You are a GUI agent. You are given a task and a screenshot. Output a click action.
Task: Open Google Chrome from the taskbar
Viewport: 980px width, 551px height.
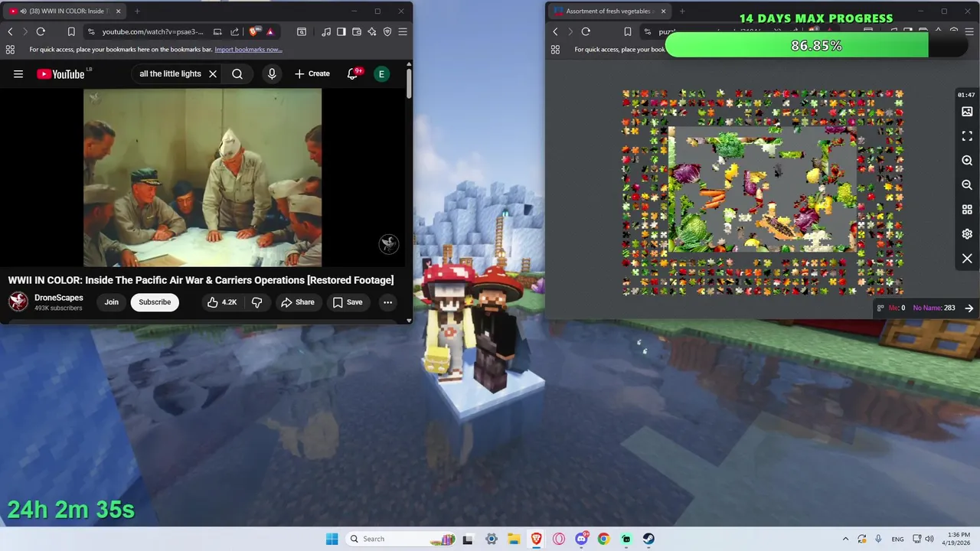pyautogui.click(x=603, y=539)
